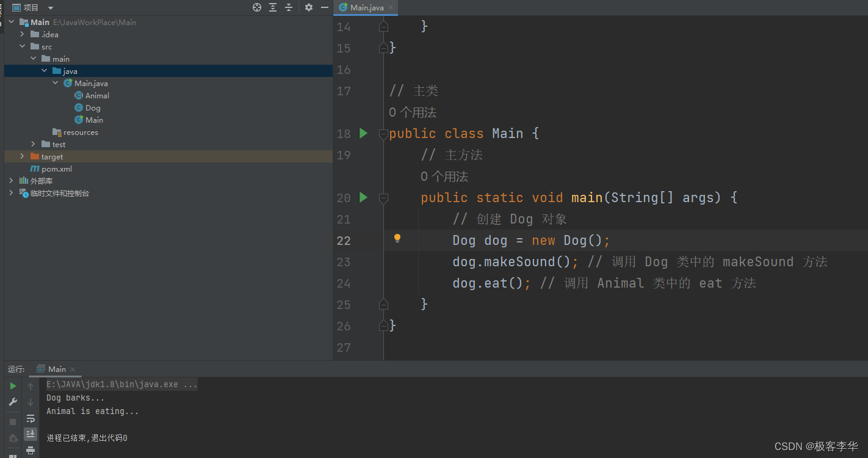The height and width of the screenshot is (458, 868).
Task: Toggle scroll to end in console
Action: [x=31, y=434]
